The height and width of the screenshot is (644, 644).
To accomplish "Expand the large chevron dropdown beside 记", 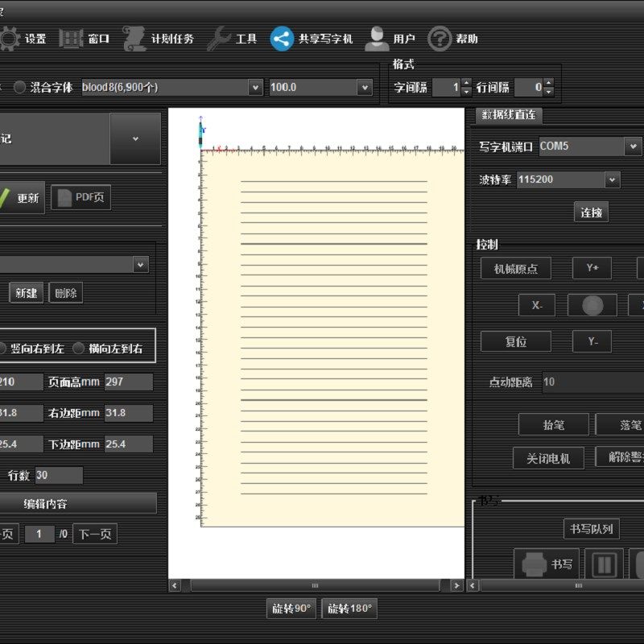I will (x=135, y=138).
